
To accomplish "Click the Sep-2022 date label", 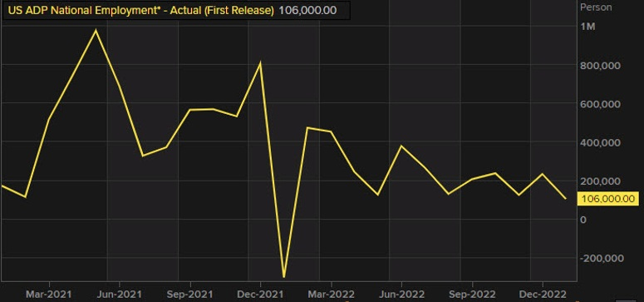I will coord(472,295).
